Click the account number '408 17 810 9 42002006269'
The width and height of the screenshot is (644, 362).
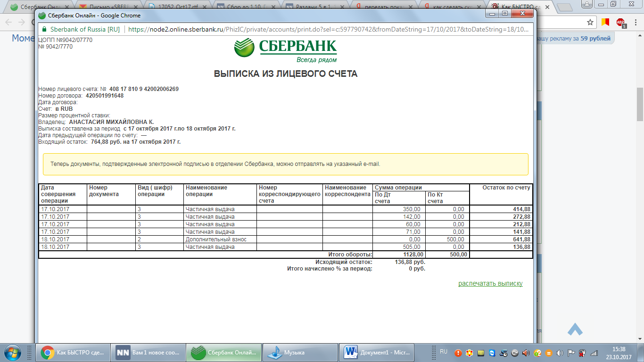(x=144, y=89)
